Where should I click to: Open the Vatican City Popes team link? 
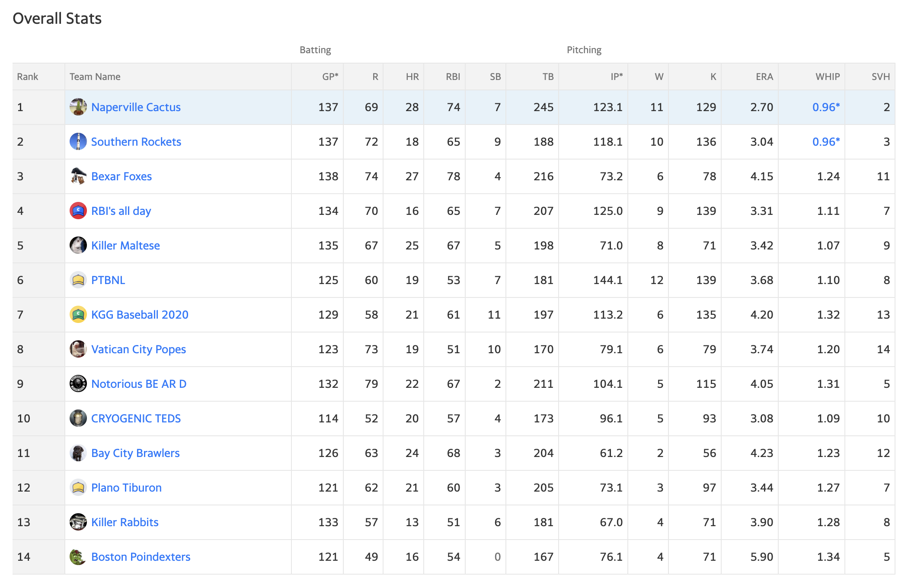tap(138, 349)
